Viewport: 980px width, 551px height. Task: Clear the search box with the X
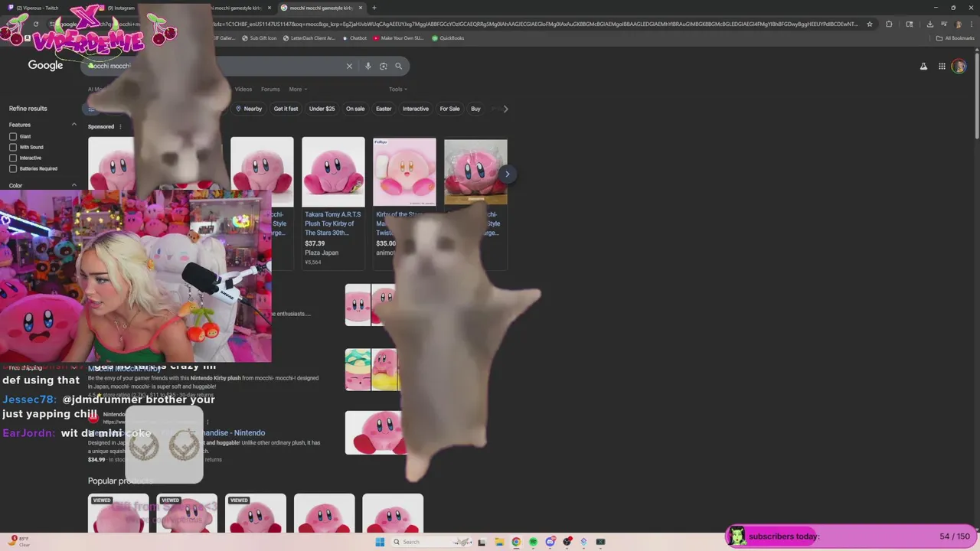click(x=349, y=66)
